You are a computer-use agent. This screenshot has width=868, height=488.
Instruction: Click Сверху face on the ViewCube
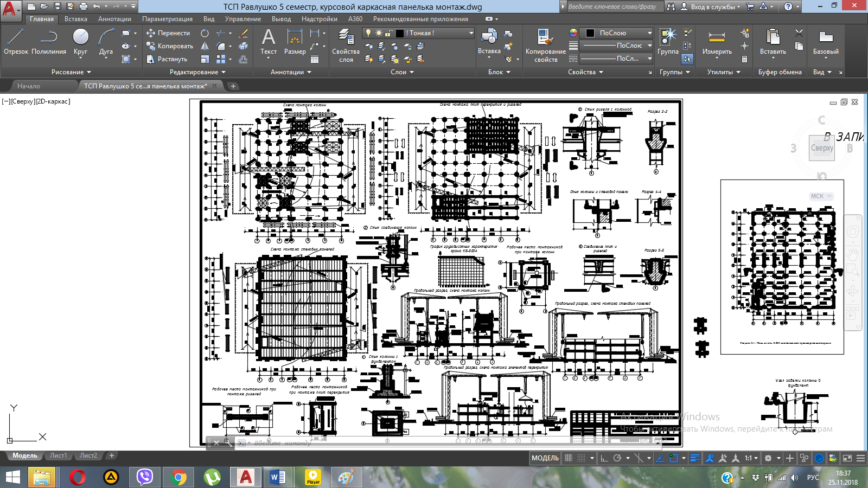click(822, 147)
